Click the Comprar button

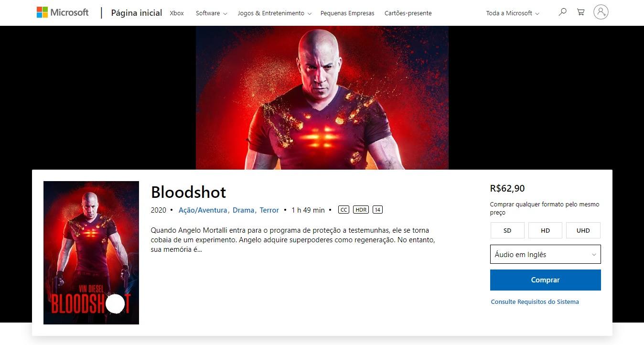[x=546, y=280]
